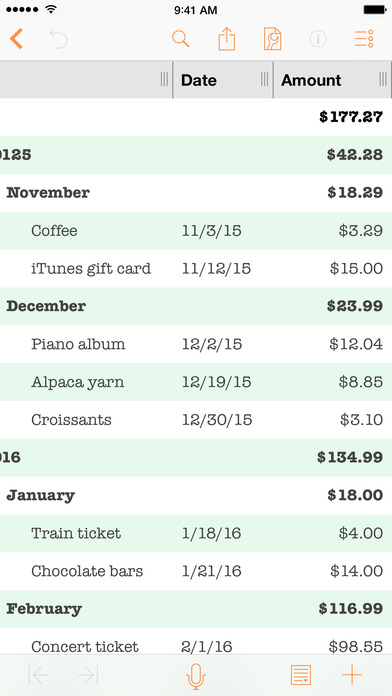Collapse the December group row
The width and height of the screenshot is (392, 696).
196,306
